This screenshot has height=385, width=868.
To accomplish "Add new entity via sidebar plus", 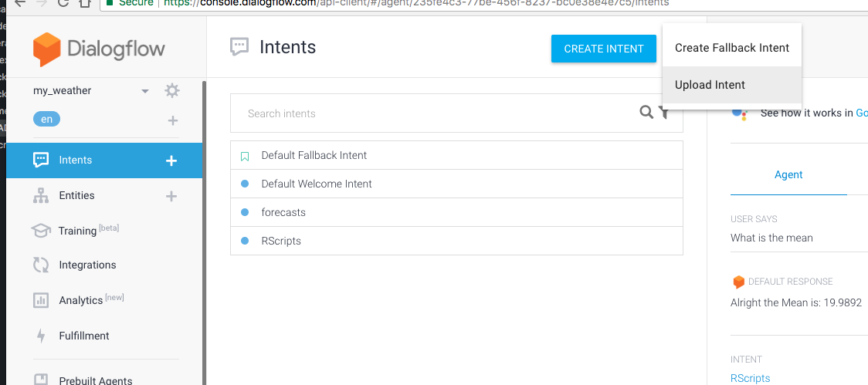I will pos(172,196).
